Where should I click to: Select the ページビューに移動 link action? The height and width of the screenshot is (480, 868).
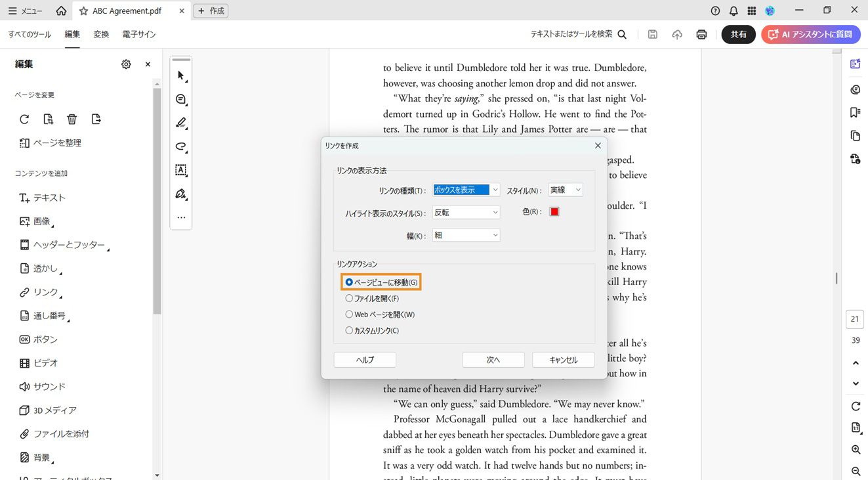coord(349,282)
